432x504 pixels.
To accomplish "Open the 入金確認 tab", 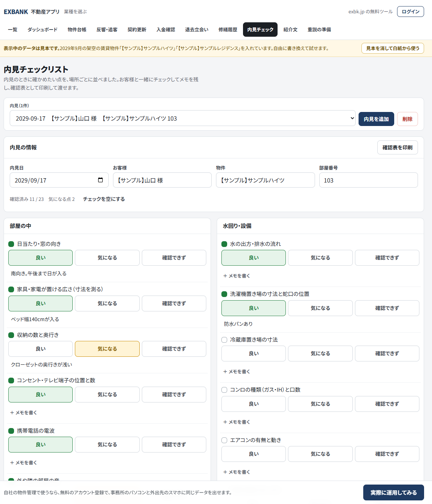I will [x=166, y=30].
